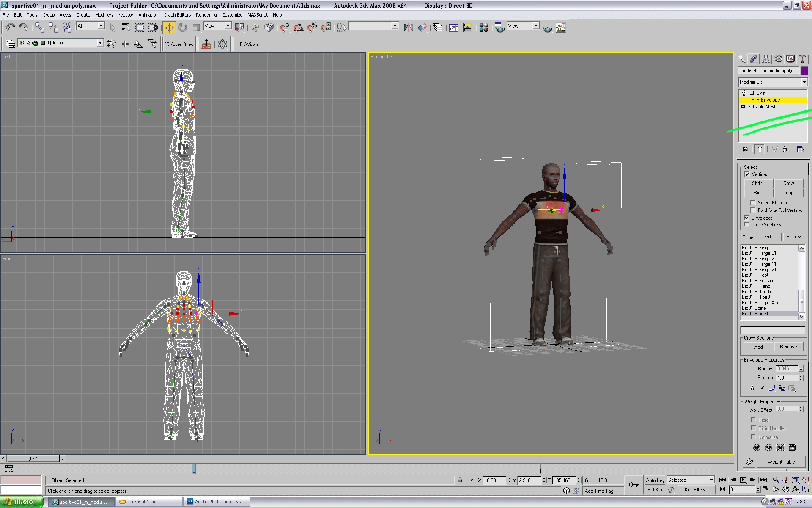Enable Backface Cull Vertices option

(x=753, y=210)
